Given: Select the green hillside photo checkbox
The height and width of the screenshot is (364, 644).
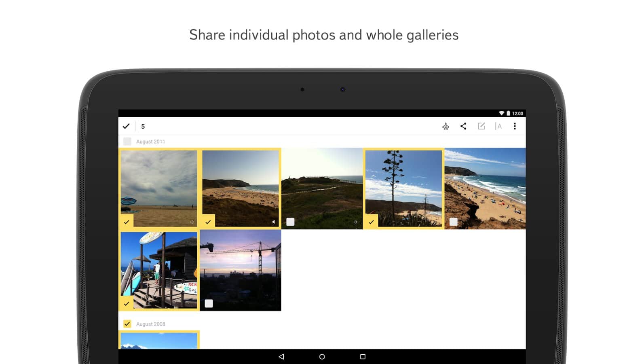Looking at the screenshot, I should tap(290, 222).
